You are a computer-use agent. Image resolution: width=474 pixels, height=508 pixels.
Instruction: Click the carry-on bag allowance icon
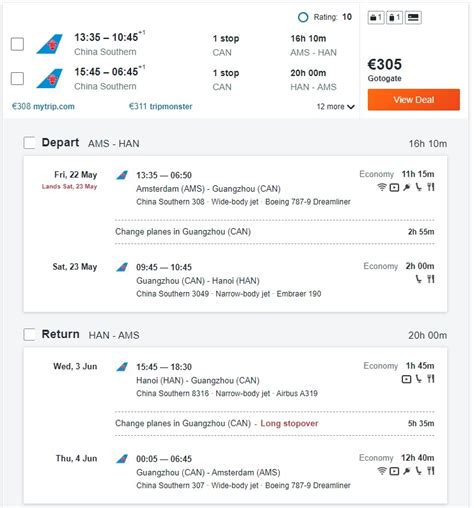pos(376,17)
